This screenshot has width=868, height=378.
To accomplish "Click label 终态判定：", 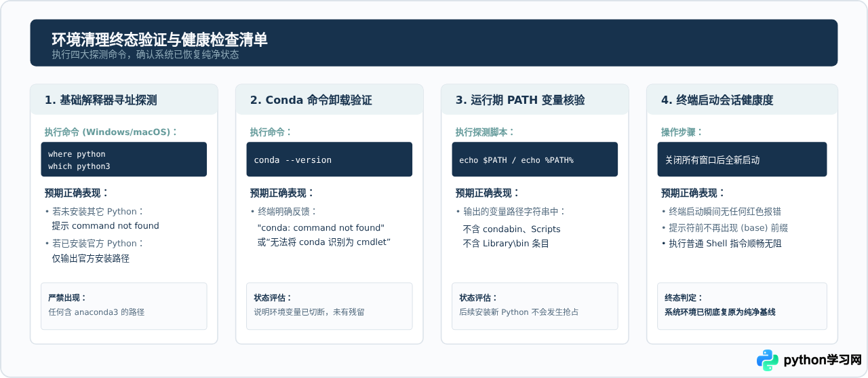I will click(684, 298).
